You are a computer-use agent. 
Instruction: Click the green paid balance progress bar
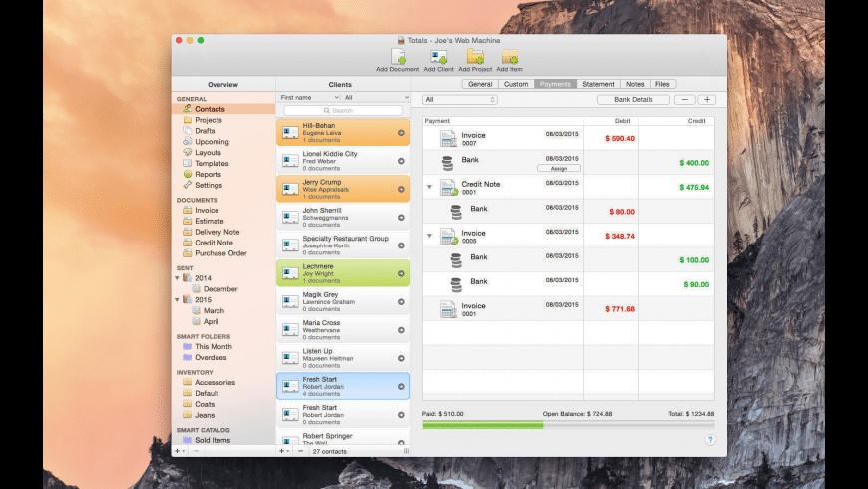pos(482,426)
